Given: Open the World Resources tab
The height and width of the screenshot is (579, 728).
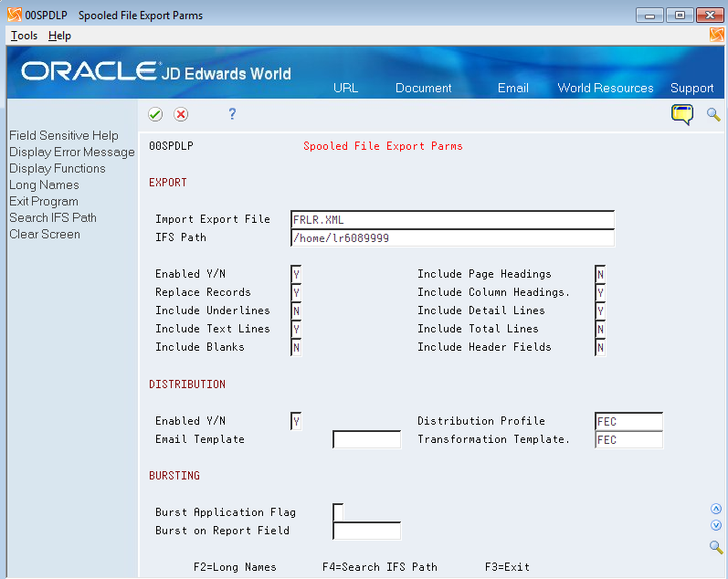Looking at the screenshot, I should (x=606, y=88).
